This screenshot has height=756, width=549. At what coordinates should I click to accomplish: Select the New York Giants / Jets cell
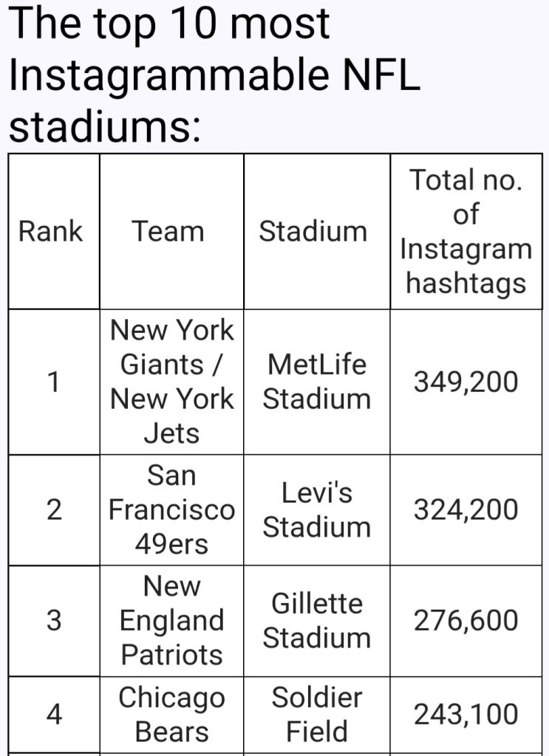(x=171, y=382)
